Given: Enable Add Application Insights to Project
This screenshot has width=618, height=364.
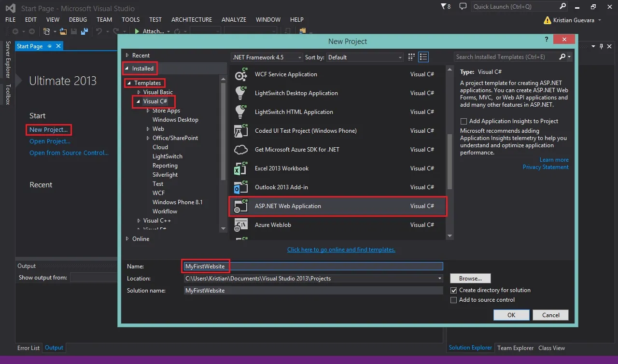Looking at the screenshot, I should [x=463, y=121].
